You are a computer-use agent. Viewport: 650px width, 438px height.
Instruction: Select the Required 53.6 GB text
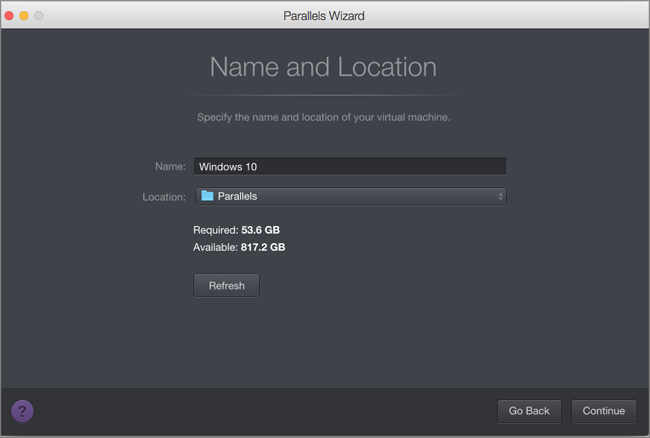coord(236,230)
